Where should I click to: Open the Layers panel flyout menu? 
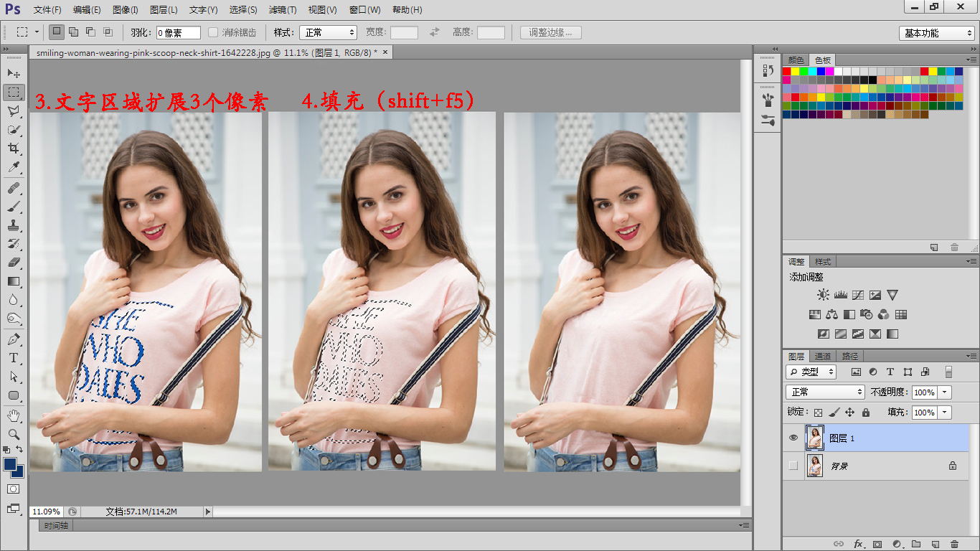pos(972,357)
